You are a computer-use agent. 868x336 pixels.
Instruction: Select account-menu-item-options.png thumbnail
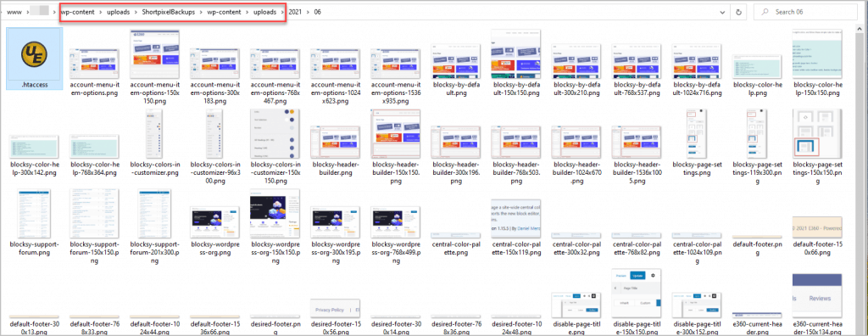pyautogui.click(x=94, y=63)
